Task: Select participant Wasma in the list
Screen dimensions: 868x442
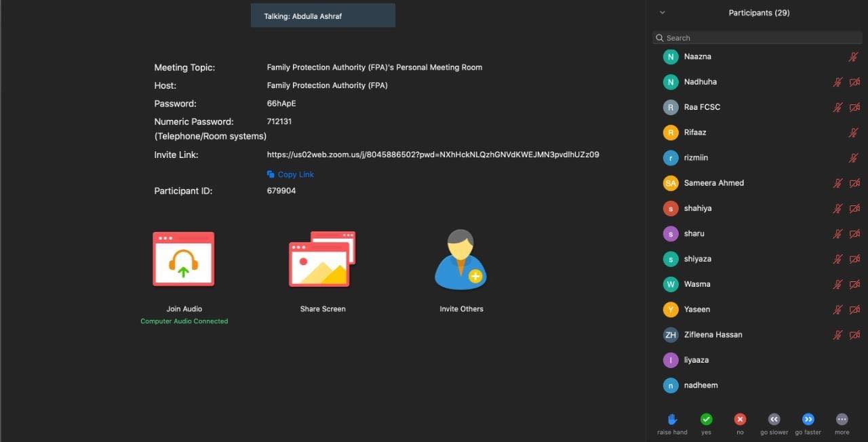Action: [697, 284]
